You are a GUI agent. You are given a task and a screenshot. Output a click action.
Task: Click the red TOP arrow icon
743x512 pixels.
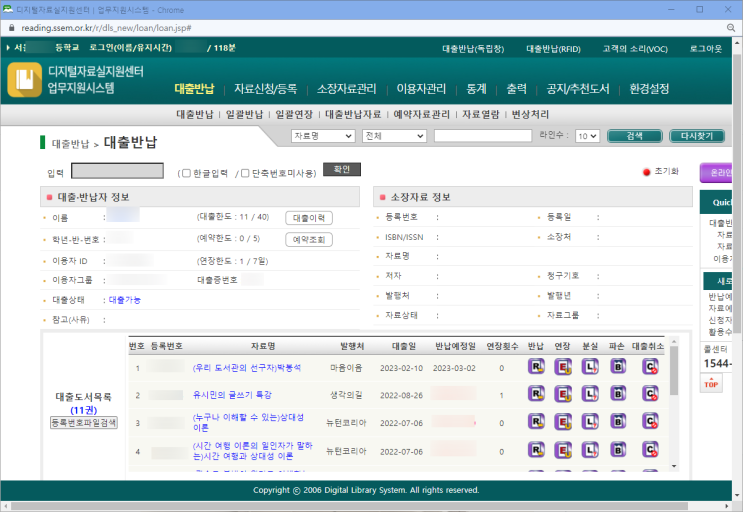point(713,384)
